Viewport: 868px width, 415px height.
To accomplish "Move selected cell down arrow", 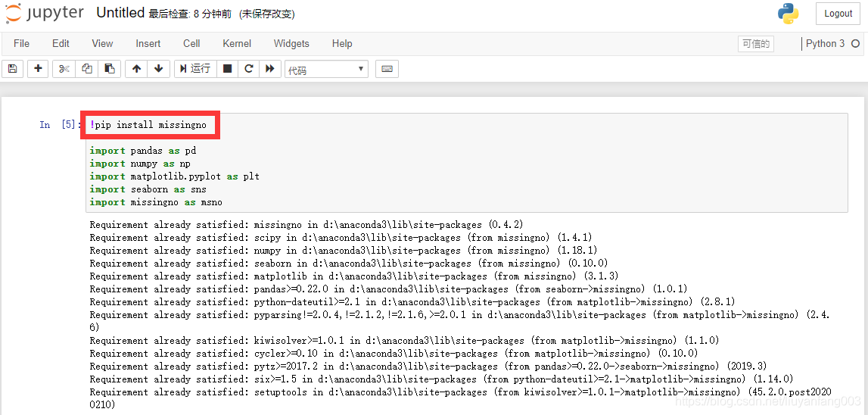I will 159,69.
